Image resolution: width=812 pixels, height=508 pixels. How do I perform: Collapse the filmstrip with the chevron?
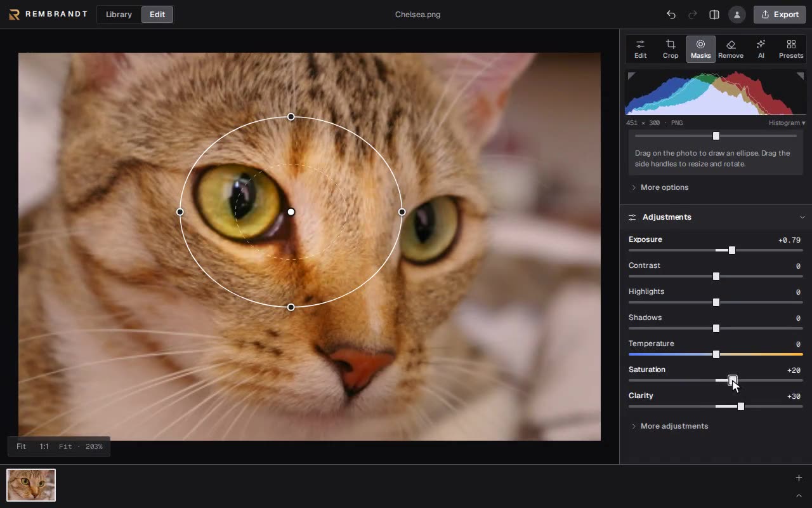799,496
